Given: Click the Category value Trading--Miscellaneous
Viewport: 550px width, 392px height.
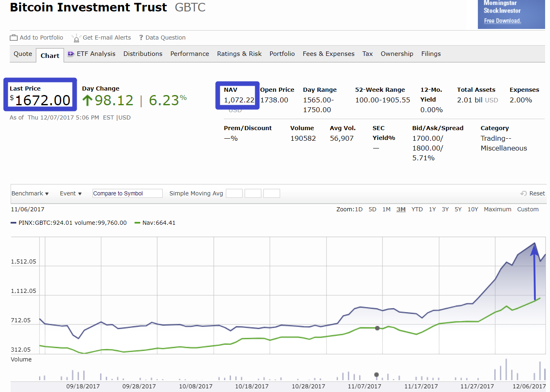Looking at the screenshot, I should point(504,143).
